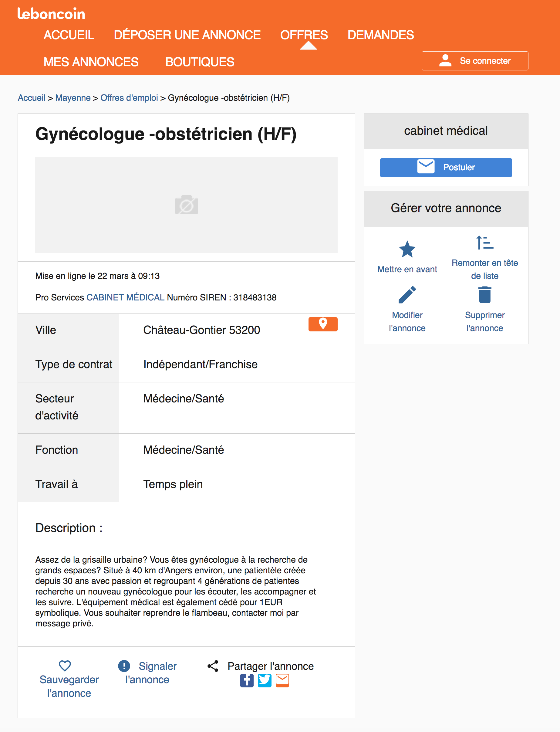
Task: Go to DÉPOSER UNE ANNONCE
Action: pyautogui.click(x=187, y=35)
